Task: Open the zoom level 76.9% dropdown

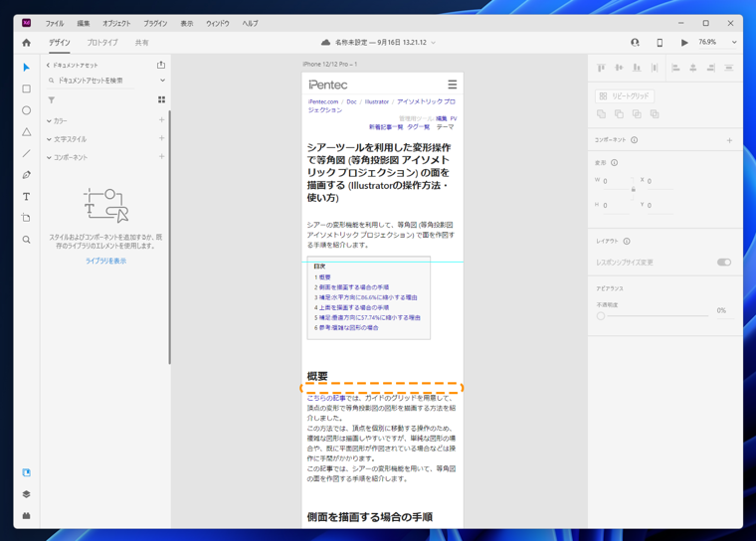Action: (734, 43)
